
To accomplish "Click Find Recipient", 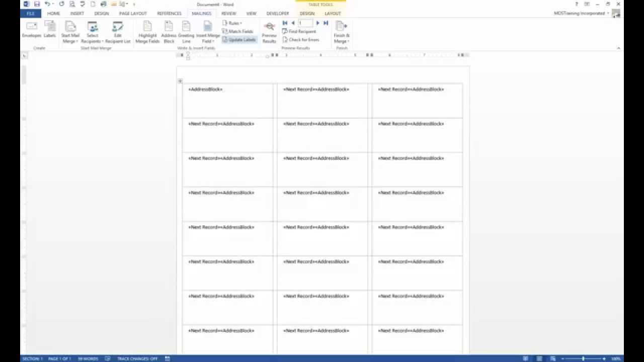I will point(299,31).
